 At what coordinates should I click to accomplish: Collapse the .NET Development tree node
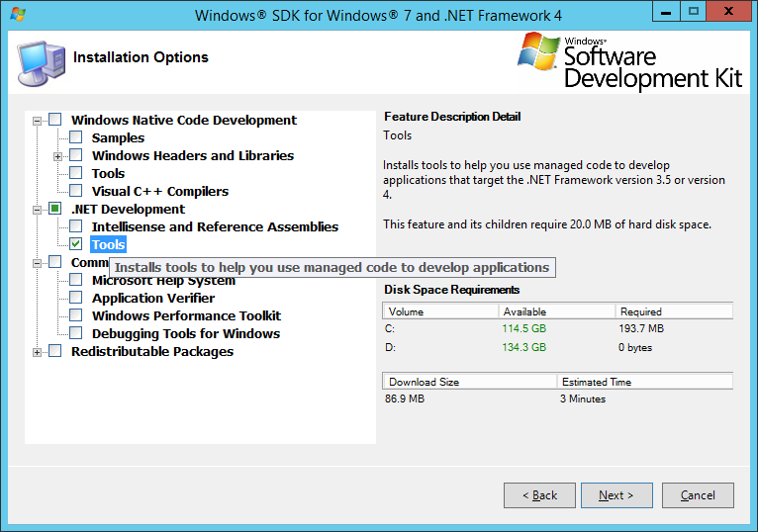click(x=38, y=210)
